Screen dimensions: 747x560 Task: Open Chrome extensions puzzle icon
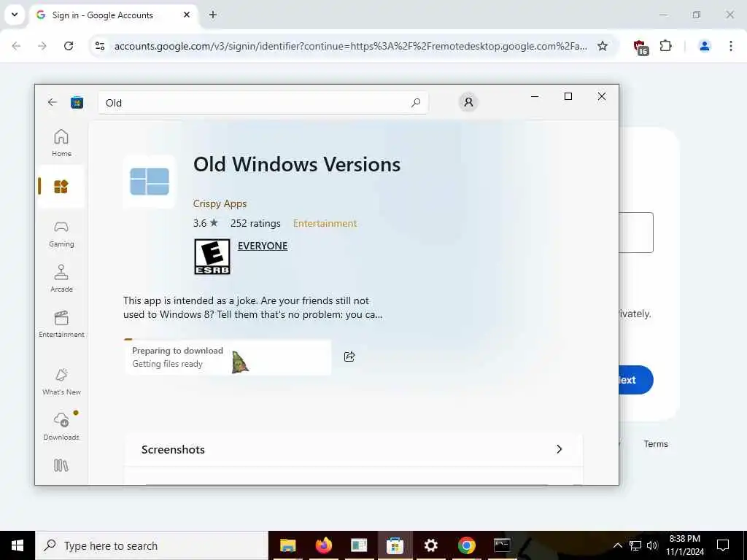coord(665,46)
